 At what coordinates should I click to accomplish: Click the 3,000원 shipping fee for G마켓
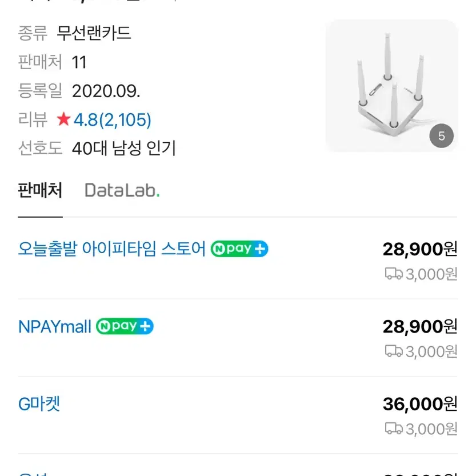point(431,429)
